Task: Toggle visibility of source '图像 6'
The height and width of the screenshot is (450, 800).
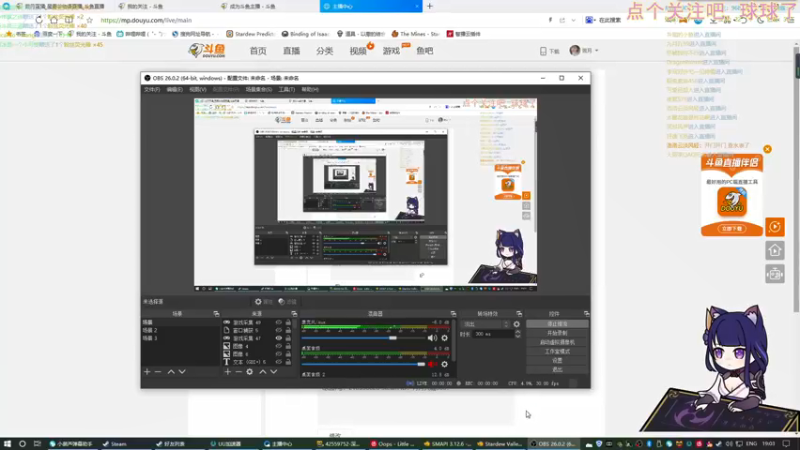Action: tap(279, 354)
